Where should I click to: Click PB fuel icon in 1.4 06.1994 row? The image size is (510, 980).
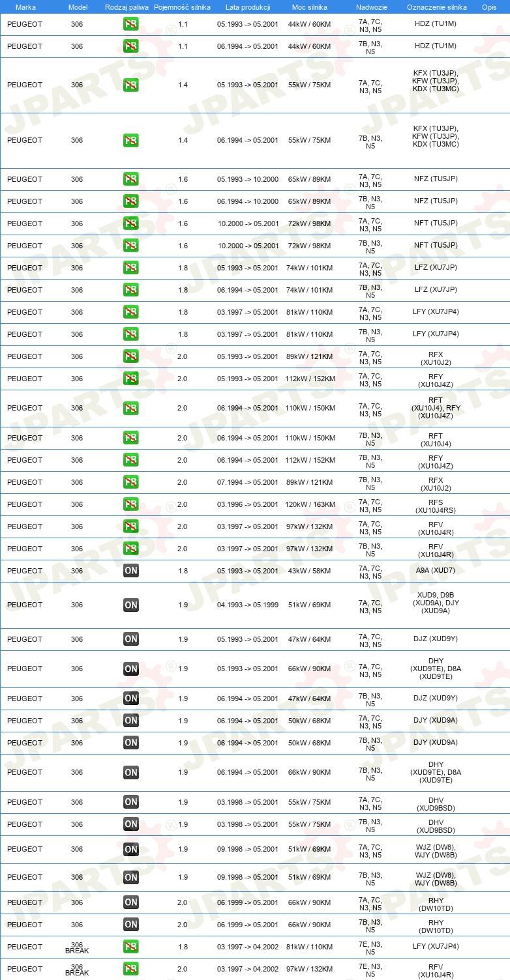[131, 140]
